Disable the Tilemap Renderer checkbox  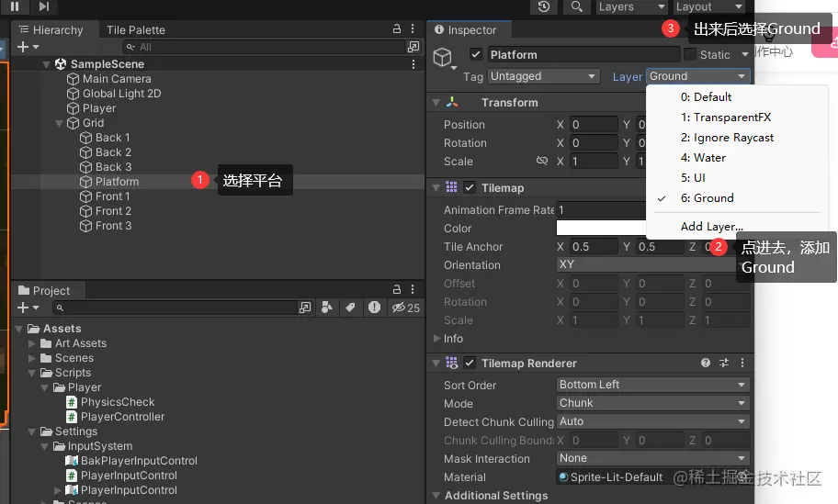click(470, 363)
